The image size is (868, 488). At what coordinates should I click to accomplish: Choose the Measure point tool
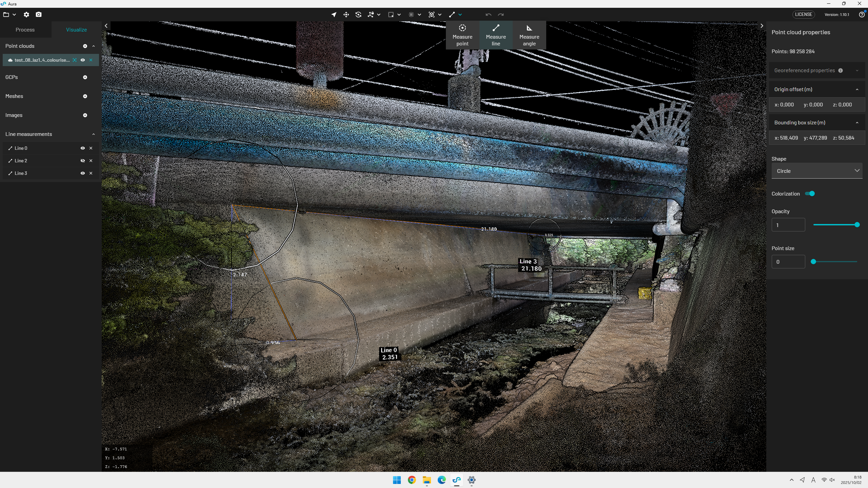[x=462, y=35]
